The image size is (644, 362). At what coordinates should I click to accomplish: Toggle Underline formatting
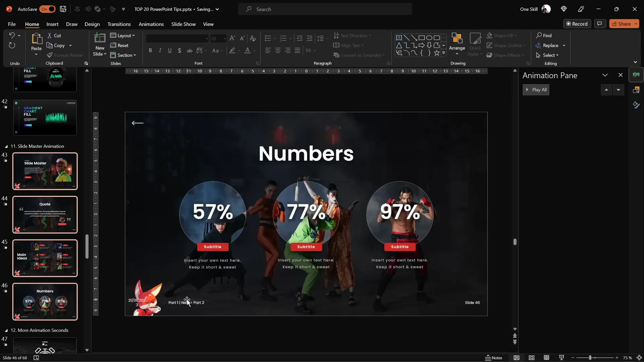[170, 51]
